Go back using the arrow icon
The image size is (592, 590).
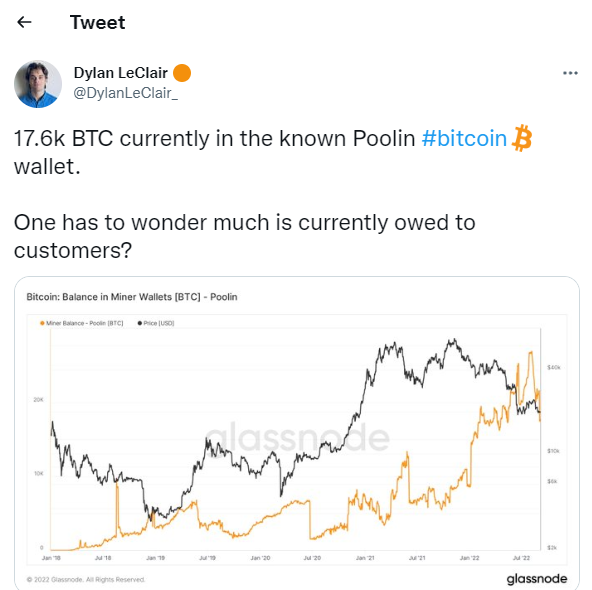pyautogui.click(x=24, y=22)
